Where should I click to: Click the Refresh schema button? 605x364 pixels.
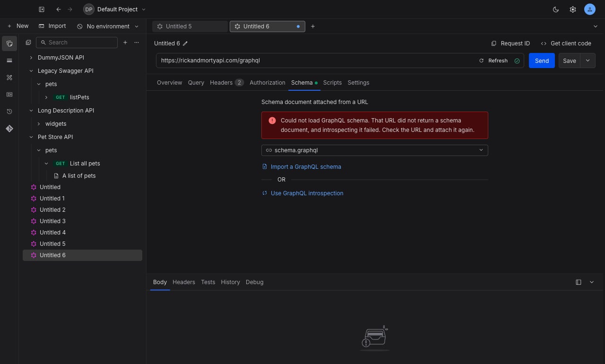(x=493, y=61)
